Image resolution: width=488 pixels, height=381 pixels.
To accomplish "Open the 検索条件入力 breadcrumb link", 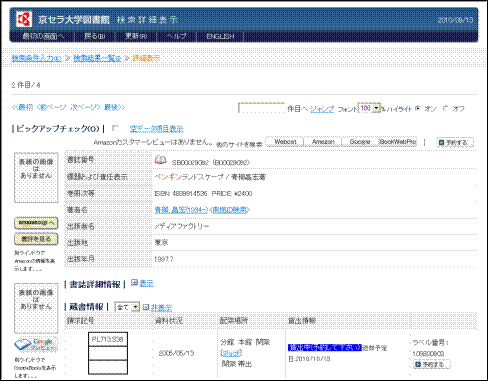I will [37, 58].
